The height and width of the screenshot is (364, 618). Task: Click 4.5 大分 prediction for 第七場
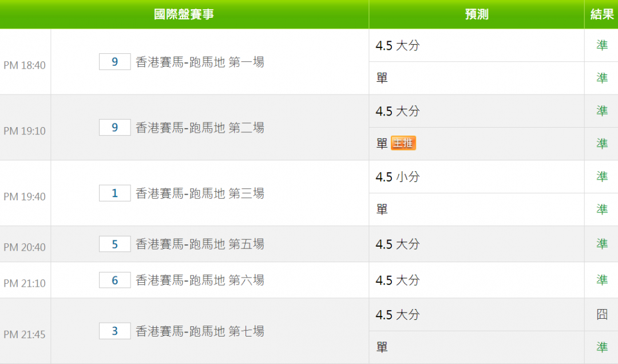coord(398,315)
